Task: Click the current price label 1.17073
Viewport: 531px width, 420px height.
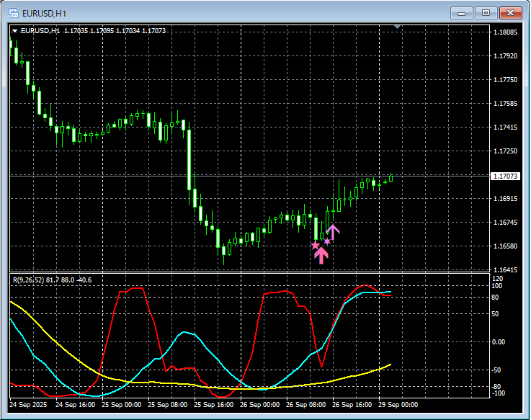Action: pos(504,176)
